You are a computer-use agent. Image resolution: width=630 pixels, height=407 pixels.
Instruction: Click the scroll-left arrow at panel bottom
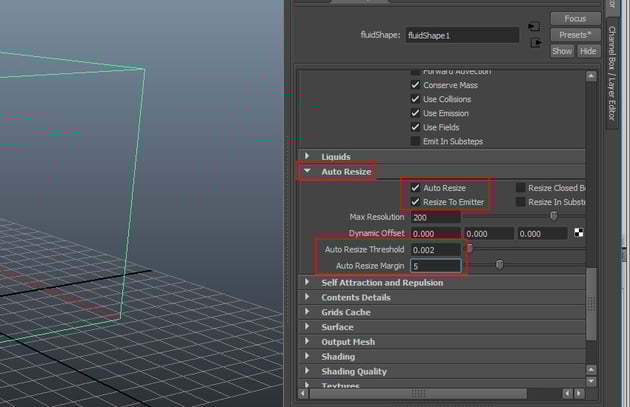303,394
